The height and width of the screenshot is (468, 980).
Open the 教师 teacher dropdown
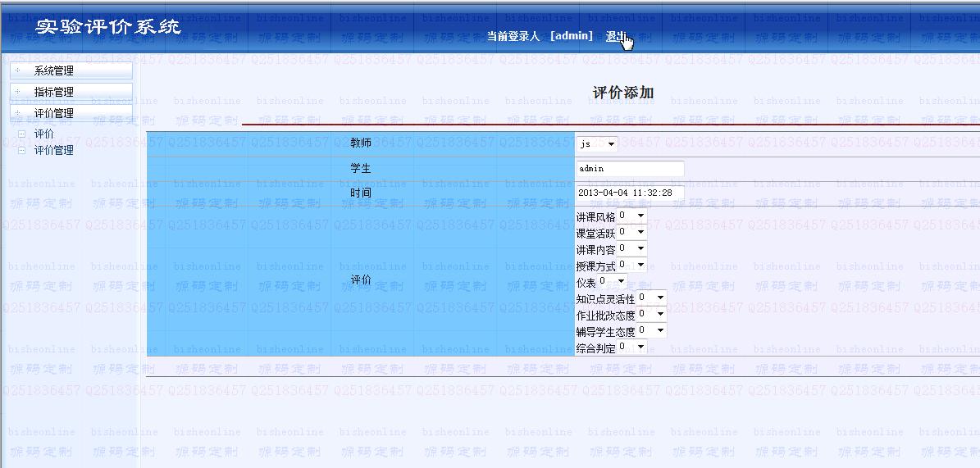(x=598, y=144)
